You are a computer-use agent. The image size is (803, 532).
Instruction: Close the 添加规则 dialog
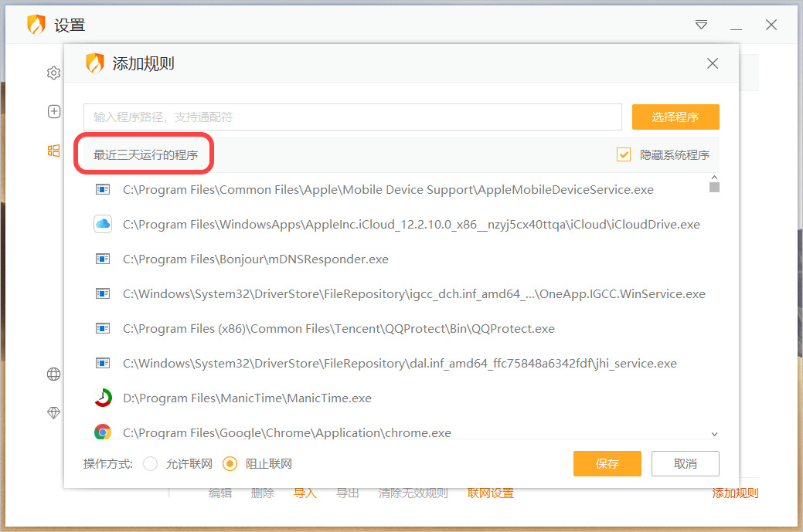pyautogui.click(x=713, y=63)
